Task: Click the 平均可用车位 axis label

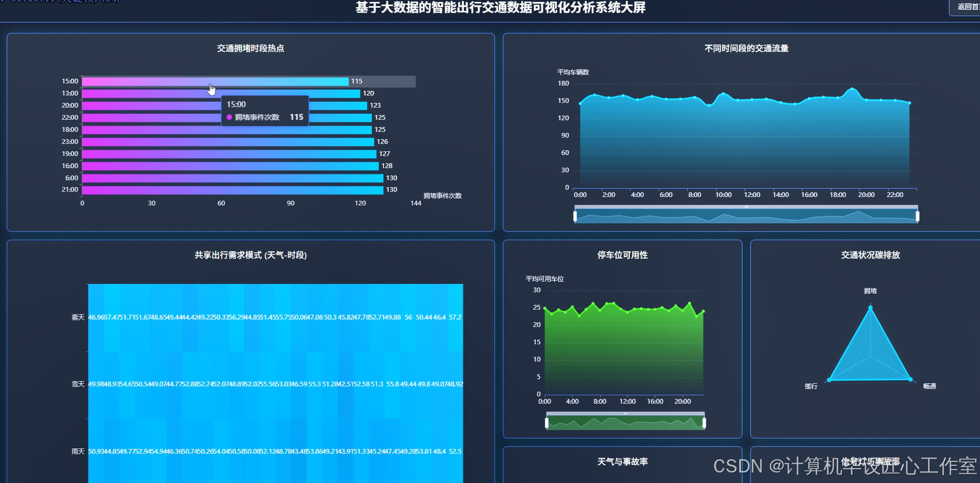Action: pyautogui.click(x=545, y=279)
